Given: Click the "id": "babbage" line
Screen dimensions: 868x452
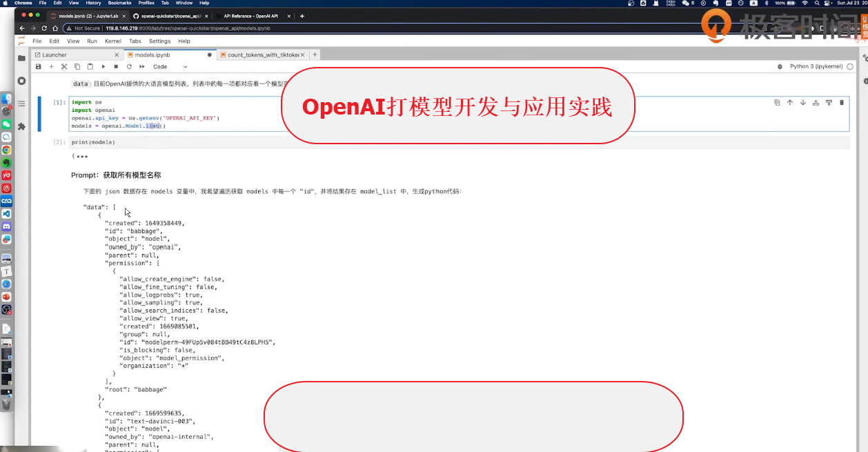Looking at the screenshot, I should (132, 231).
